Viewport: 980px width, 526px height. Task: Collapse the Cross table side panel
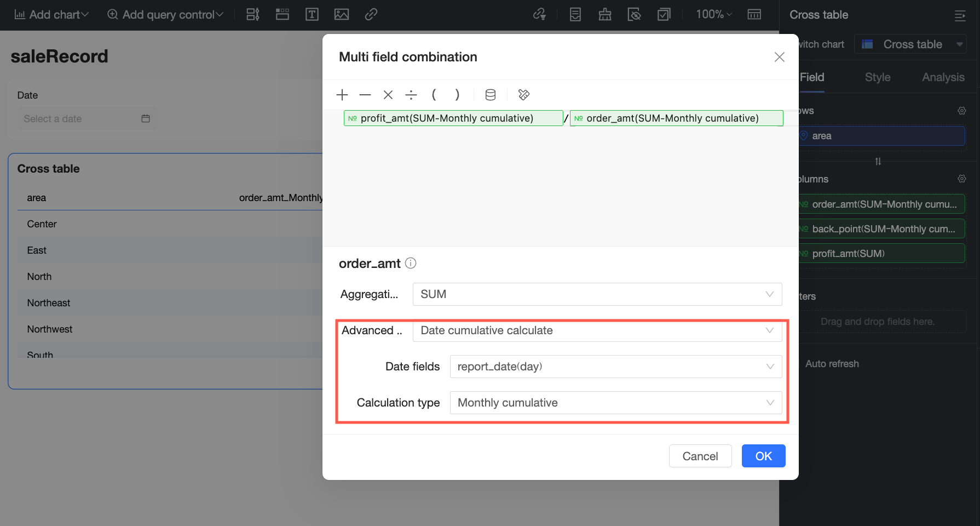pyautogui.click(x=960, y=16)
